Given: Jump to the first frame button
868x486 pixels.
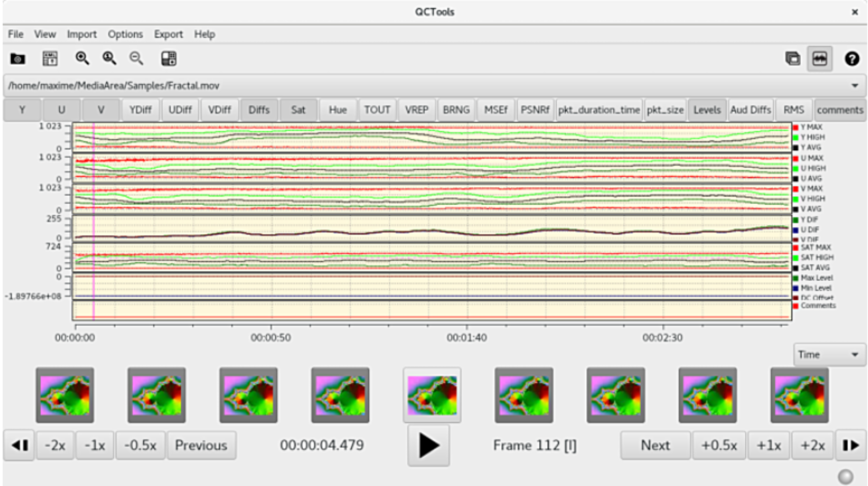Looking at the screenshot, I should tap(19, 445).
